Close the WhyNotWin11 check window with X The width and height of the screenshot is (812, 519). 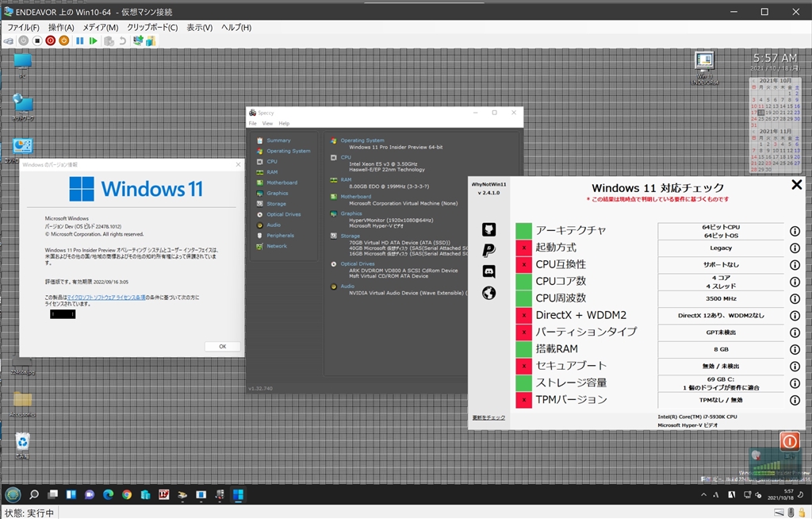[796, 185]
